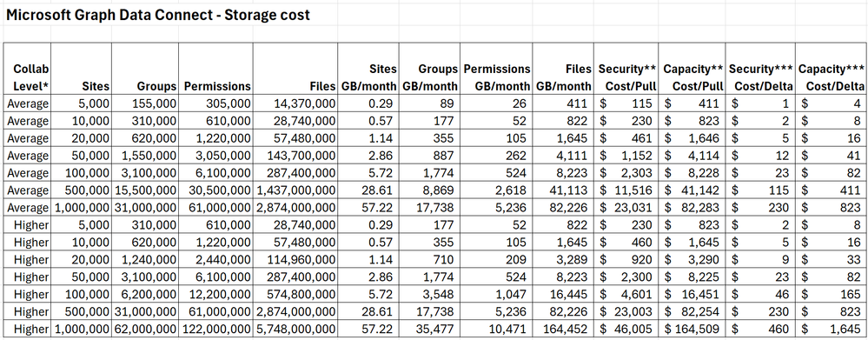Click Groups GB/month cell 887
This screenshot has height=340, width=868.
[429, 155]
